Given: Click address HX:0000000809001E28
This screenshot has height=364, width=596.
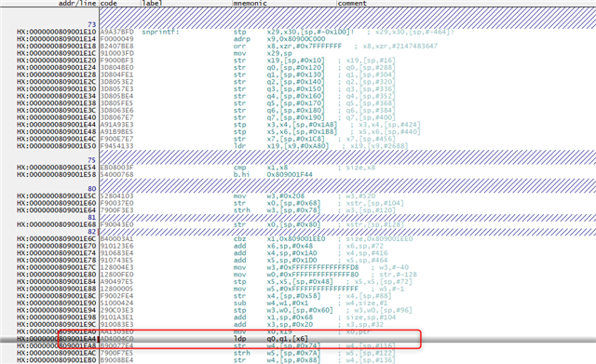Looking at the screenshot, I should point(57,74).
